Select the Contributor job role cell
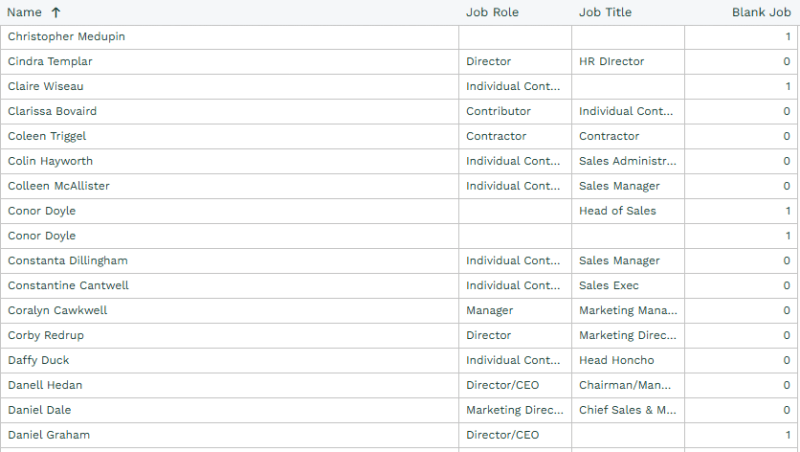The height and width of the screenshot is (452, 800). pos(498,111)
